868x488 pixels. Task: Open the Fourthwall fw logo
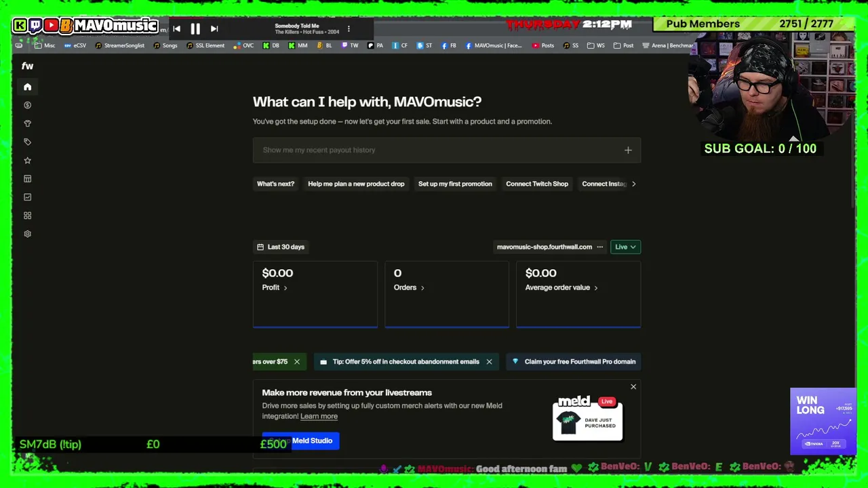27,66
